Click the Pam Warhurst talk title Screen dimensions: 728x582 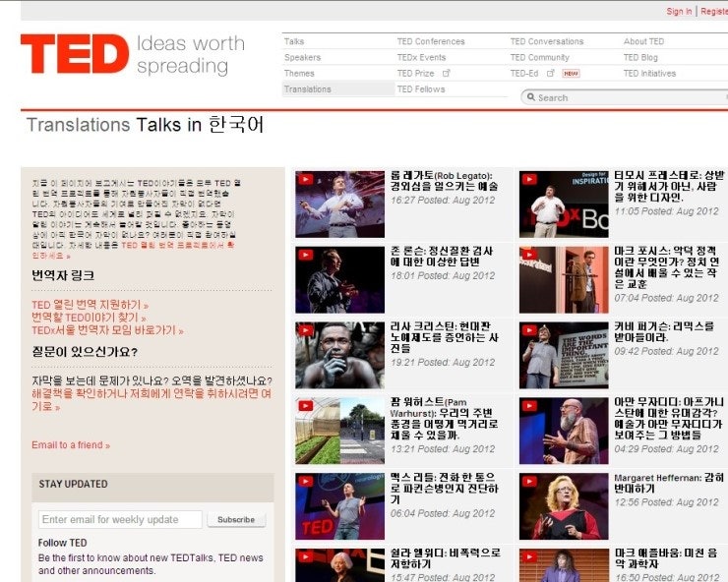pos(444,418)
